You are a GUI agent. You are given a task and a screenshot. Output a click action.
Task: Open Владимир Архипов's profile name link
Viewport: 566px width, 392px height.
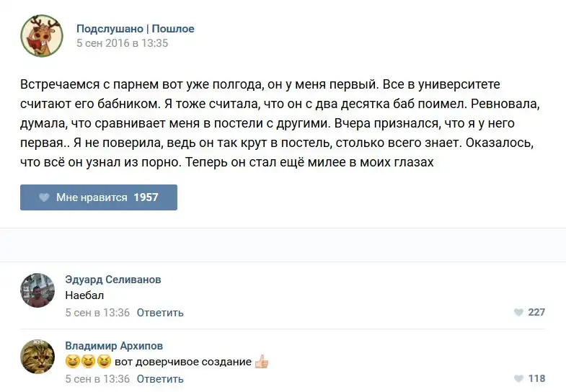pos(114,346)
